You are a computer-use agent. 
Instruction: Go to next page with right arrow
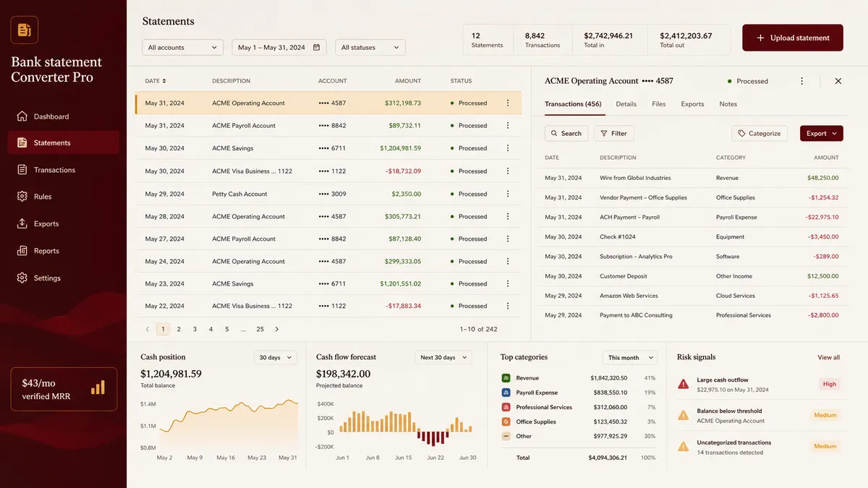[x=276, y=329]
